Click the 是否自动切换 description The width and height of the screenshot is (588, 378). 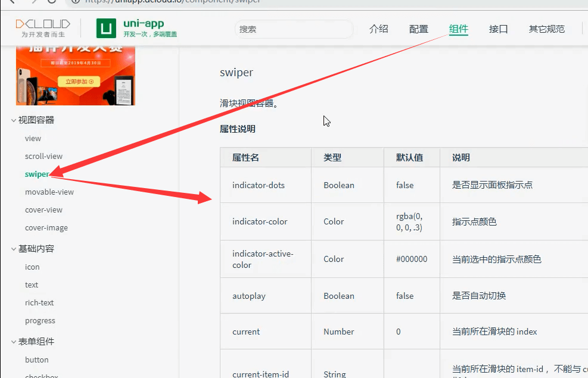(479, 296)
